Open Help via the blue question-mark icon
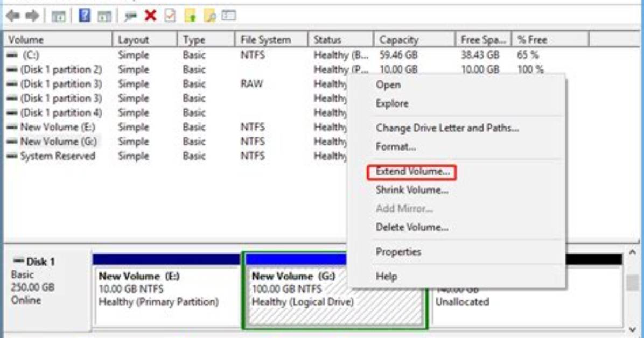This screenshot has height=338, width=644. click(x=85, y=16)
